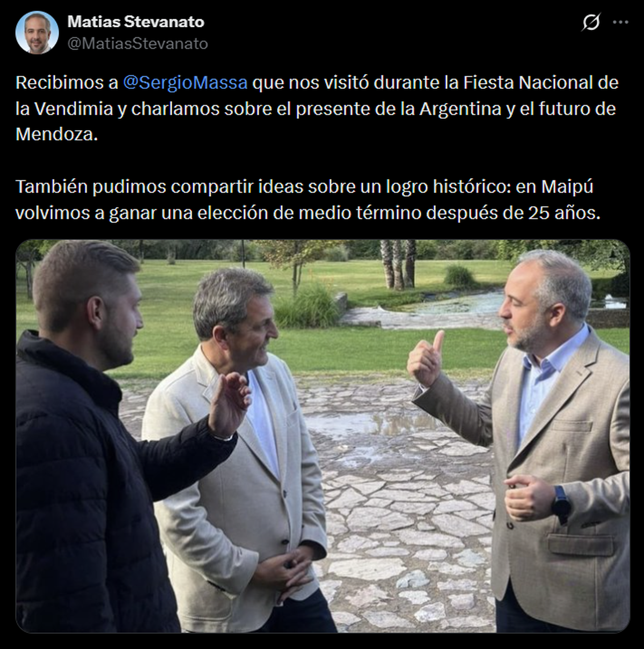This screenshot has height=649, width=644.
Task: Open the @MatiasStevanato handle link
Action: click(x=137, y=43)
